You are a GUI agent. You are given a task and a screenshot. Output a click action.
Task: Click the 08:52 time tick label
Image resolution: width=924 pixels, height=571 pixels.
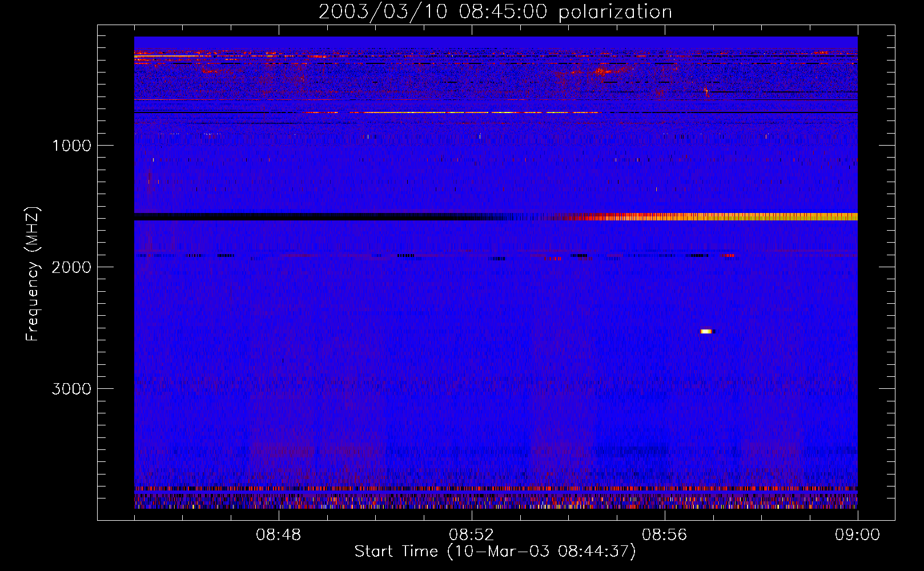pos(472,535)
